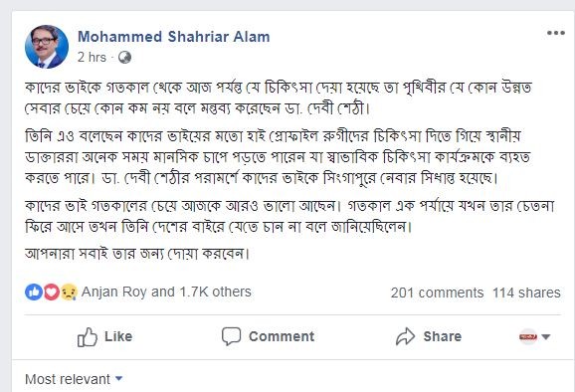
Task: Like the post using the Like label
Action: [118, 336]
